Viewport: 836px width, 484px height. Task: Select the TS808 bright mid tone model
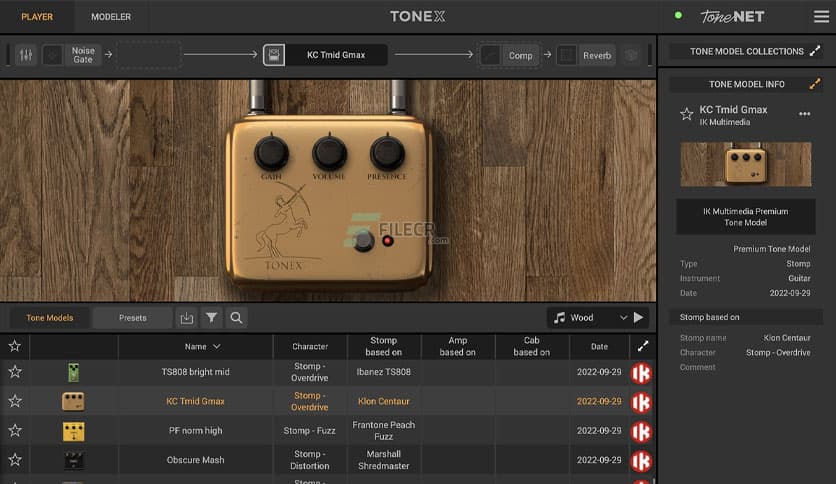coord(195,372)
